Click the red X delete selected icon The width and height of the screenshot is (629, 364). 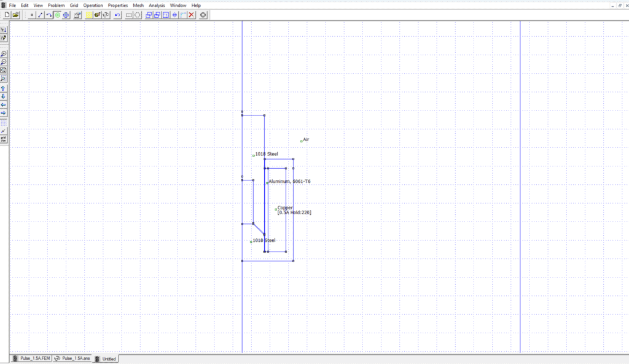192,15
